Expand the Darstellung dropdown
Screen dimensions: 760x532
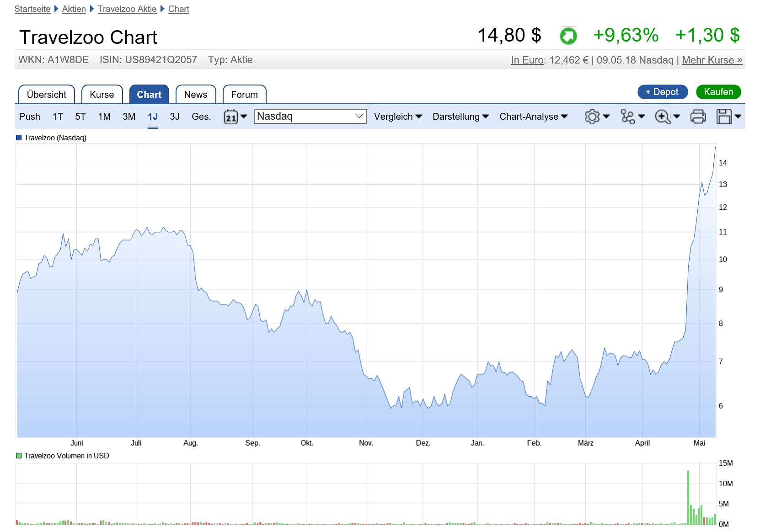click(460, 117)
